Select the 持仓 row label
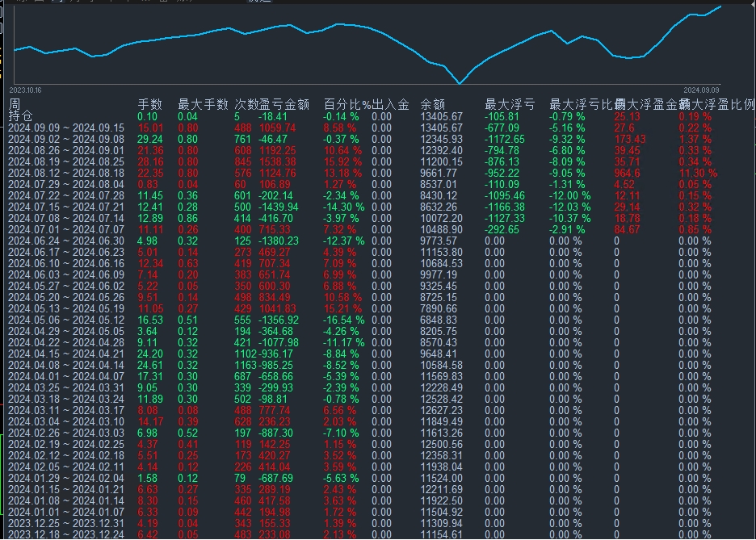The image size is (756, 540). tap(21, 115)
